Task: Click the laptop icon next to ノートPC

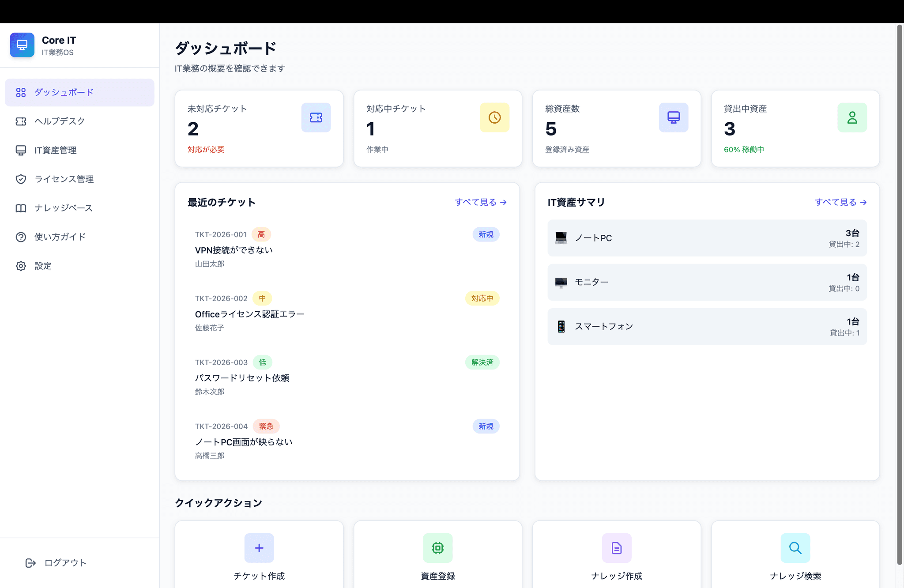Action: (x=561, y=238)
